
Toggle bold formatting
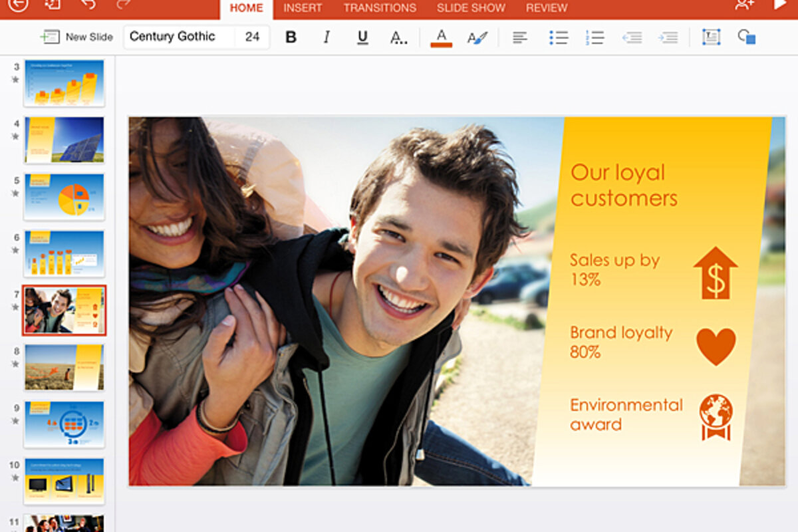[x=291, y=37]
